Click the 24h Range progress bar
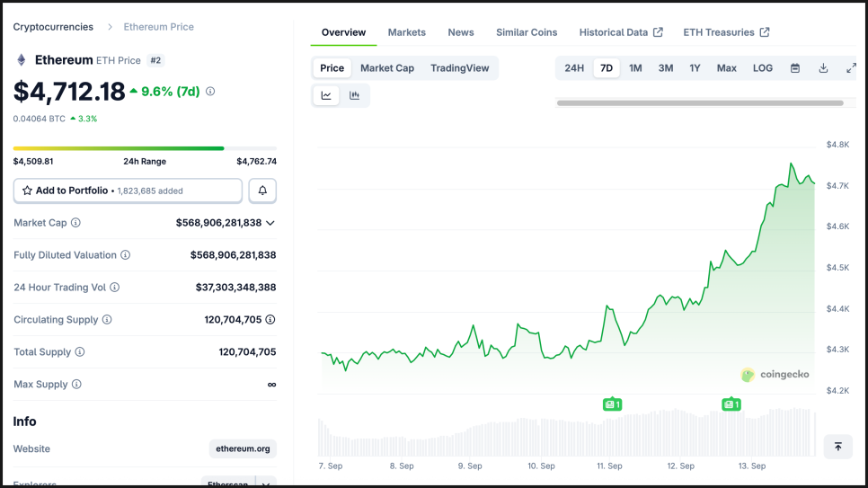Viewport: 868px width, 488px height. [x=145, y=148]
